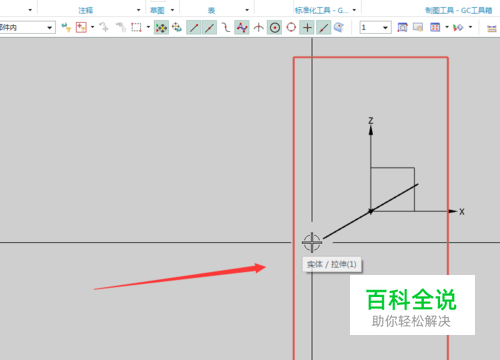
Task: Click the 表 group label
Action: (212, 11)
